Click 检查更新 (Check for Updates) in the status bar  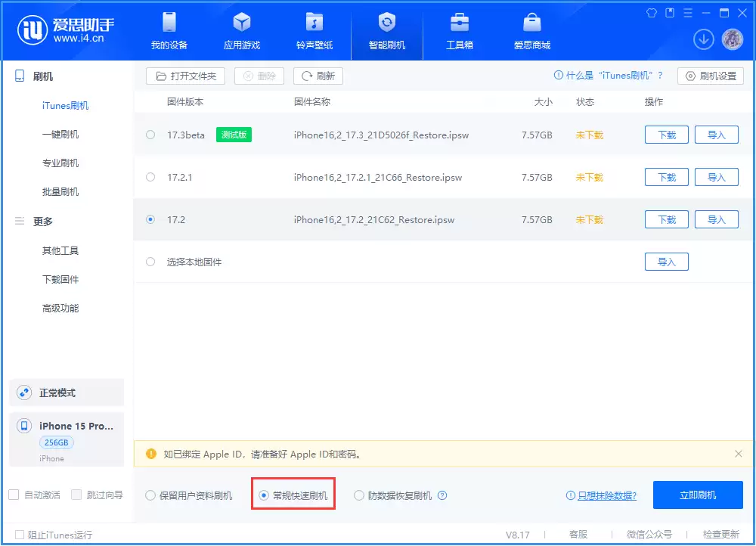tap(720, 534)
